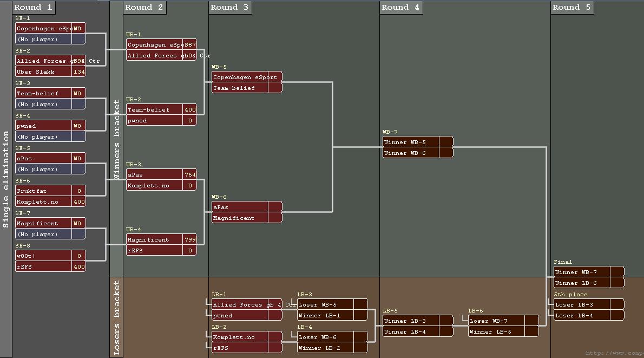Screen dimensions: 644x358
Task: Select Magnificent in match WB-4
Action: coord(161,239)
